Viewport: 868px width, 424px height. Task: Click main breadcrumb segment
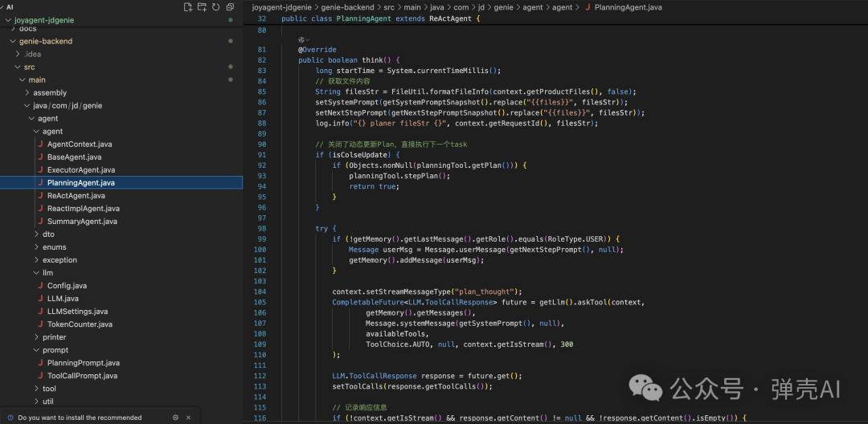(414, 8)
